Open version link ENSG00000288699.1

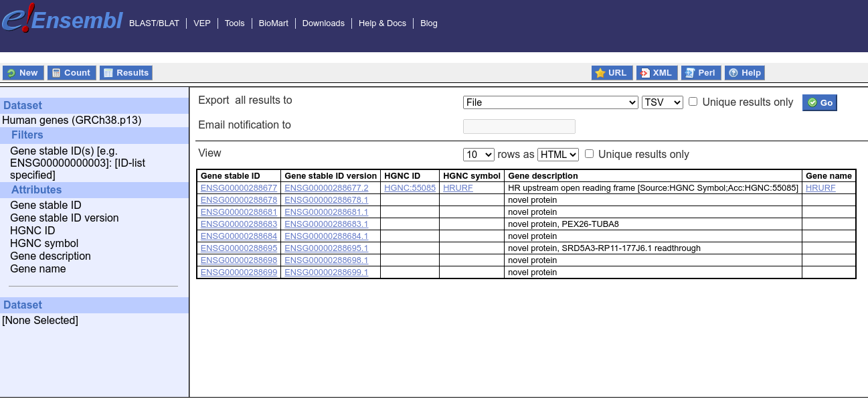(327, 272)
